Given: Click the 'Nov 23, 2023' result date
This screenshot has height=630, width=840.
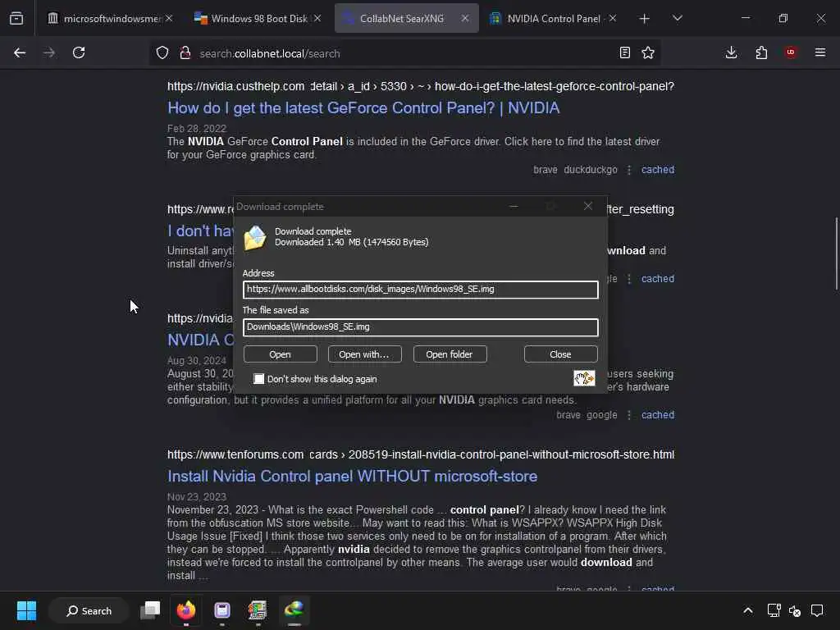Looking at the screenshot, I should point(197,497).
